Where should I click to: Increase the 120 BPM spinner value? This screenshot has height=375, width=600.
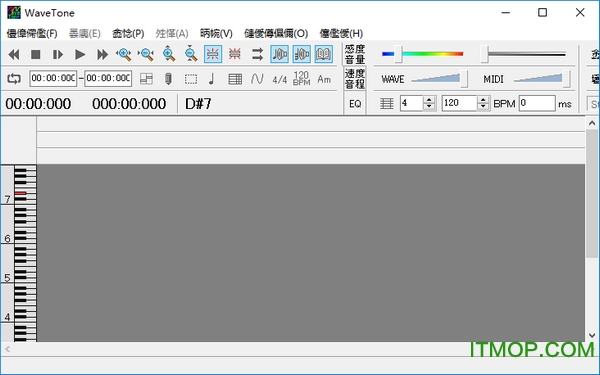click(x=483, y=100)
